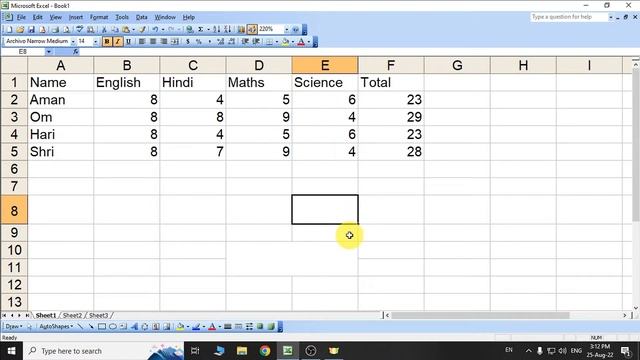This screenshot has height=360, width=640.
Task: Toggle Align Left formatting
Action: point(142,41)
